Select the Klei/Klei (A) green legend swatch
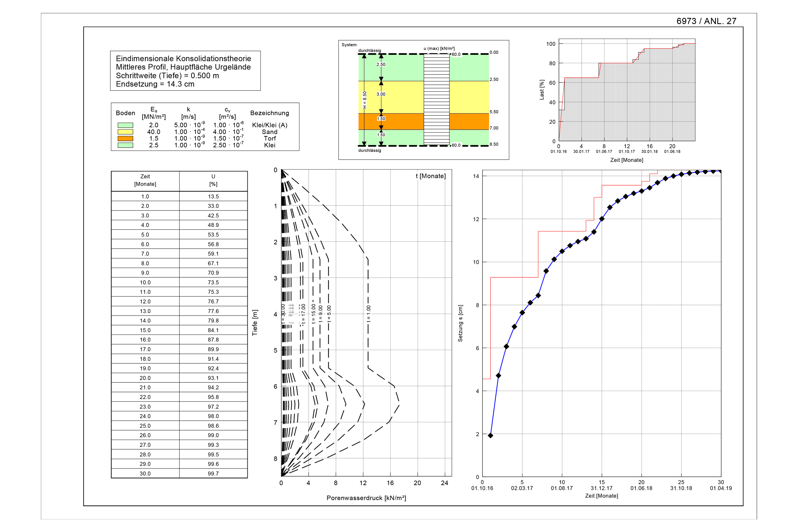 (125, 125)
